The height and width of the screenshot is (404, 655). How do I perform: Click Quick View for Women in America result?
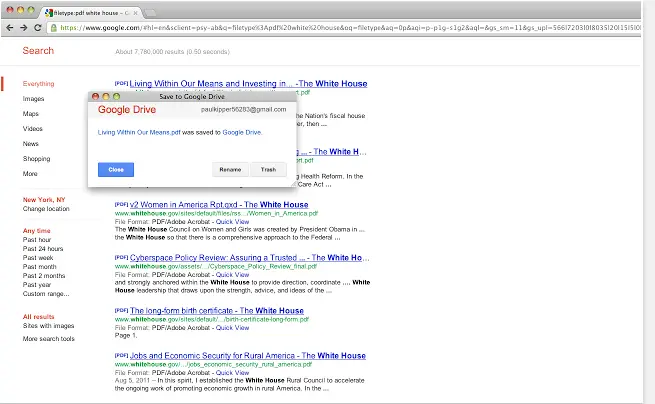tap(232, 222)
